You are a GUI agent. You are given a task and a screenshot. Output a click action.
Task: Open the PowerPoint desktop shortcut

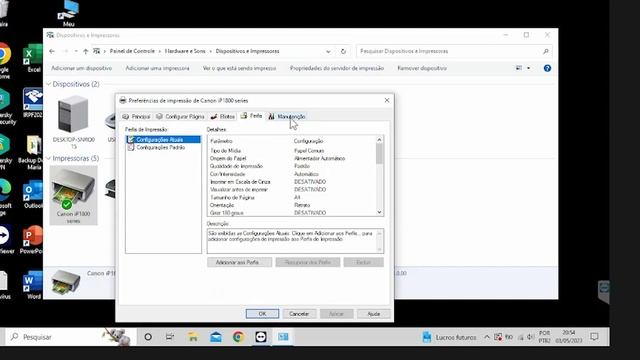(x=33, y=240)
